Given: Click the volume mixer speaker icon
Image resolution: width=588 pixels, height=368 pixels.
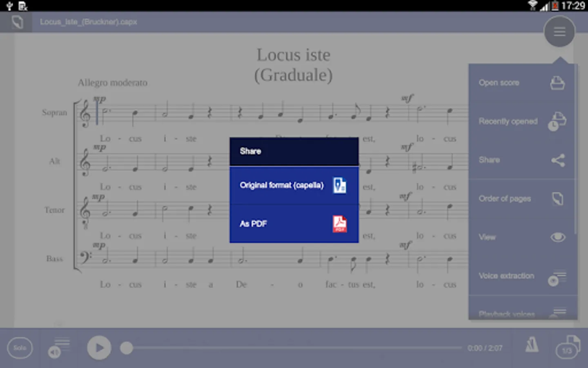Looking at the screenshot, I should click(59, 348).
